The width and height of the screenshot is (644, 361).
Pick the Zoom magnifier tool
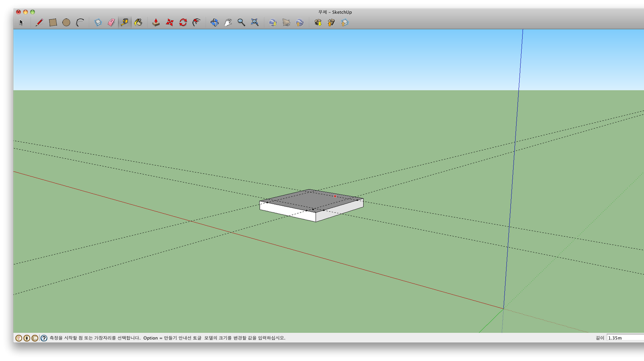click(x=241, y=23)
